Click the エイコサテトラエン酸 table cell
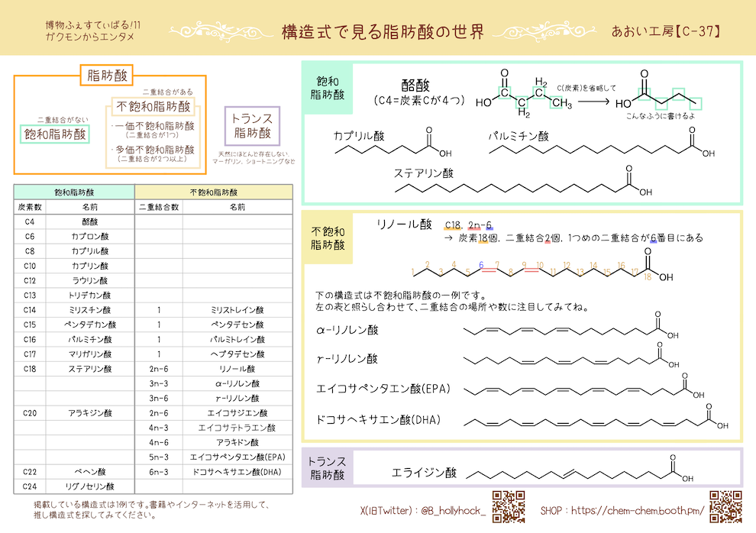 click(237, 428)
